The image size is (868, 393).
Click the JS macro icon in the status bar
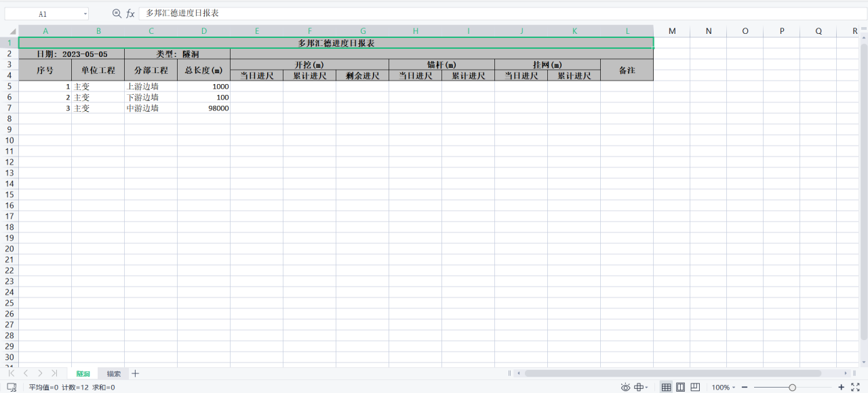tap(12, 387)
